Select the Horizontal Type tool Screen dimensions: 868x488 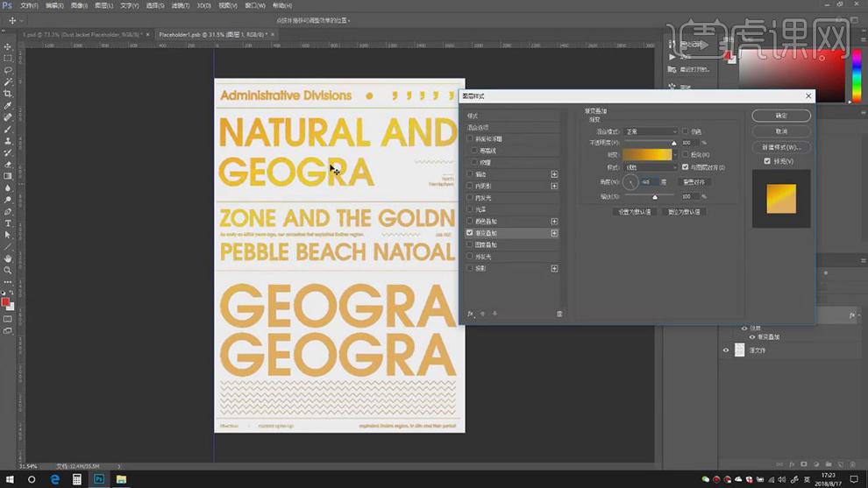8,223
